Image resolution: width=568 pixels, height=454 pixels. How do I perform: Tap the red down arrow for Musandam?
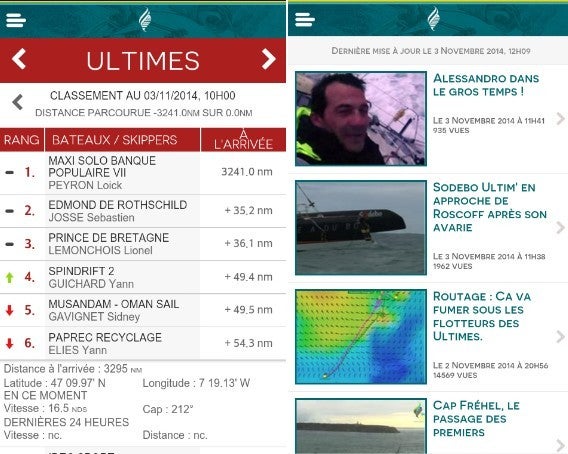tap(10, 311)
